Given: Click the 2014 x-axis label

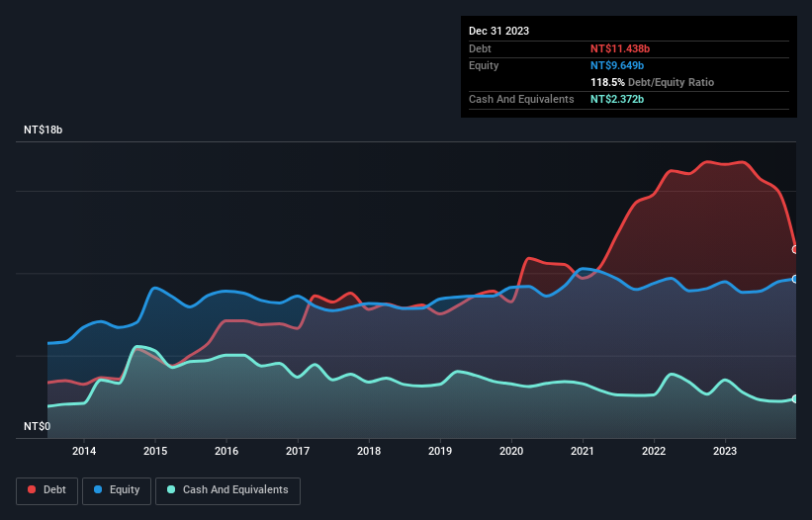Looking at the screenshot, I should click(x=84, y=452).
